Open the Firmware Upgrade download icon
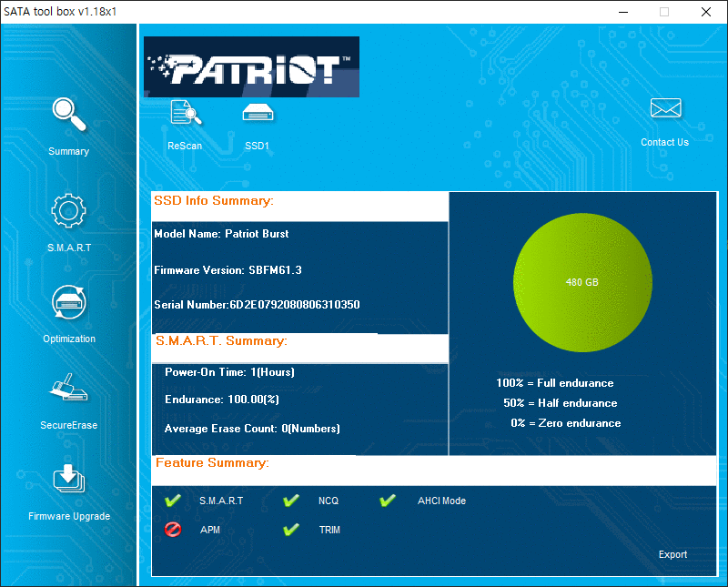728x587 pixels. coord(68,480)
